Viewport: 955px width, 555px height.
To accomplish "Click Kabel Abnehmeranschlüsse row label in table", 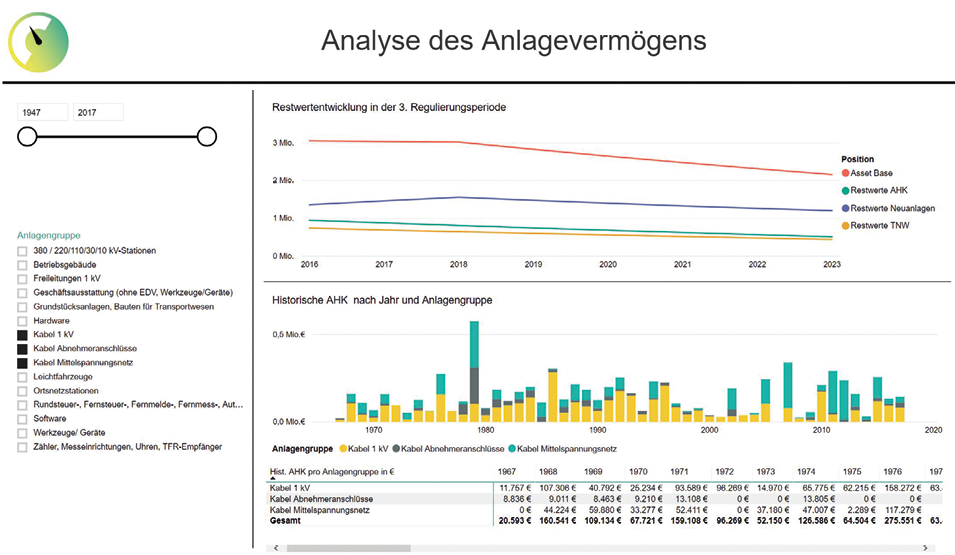I will (x=324, y=498).
